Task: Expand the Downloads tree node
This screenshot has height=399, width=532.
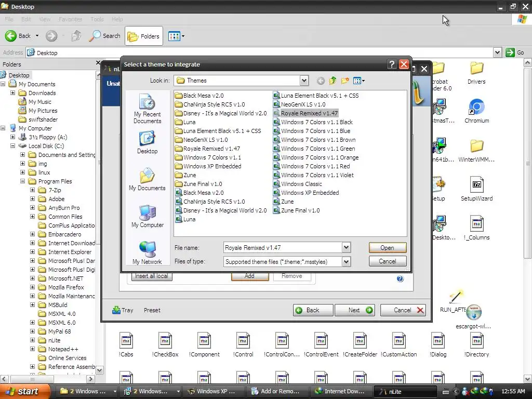Action: [13, 92]
